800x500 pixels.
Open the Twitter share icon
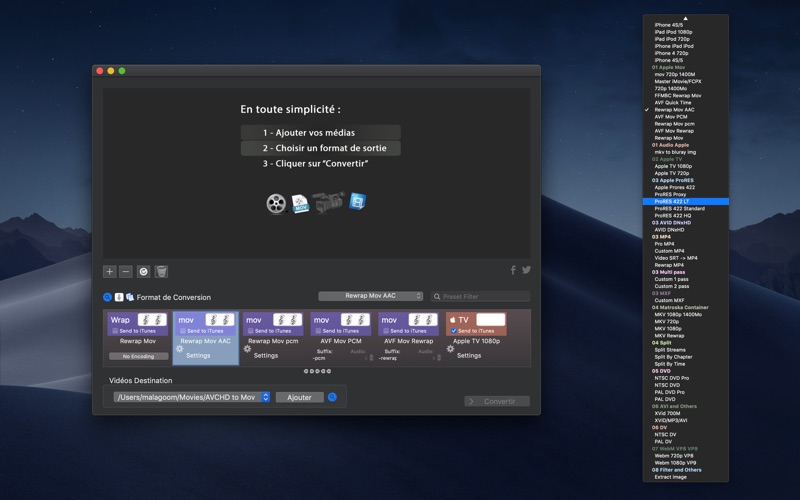pyautogui.click(x=526, y=270)
